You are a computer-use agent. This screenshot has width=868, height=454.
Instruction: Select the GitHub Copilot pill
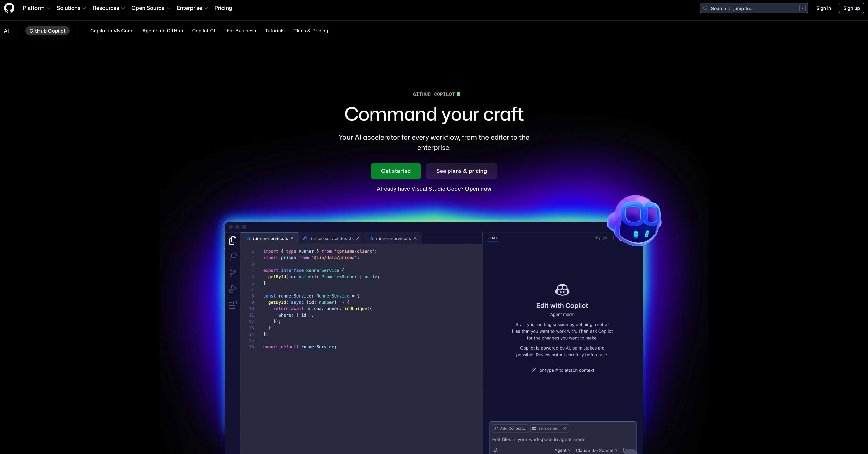pos(47,31)
